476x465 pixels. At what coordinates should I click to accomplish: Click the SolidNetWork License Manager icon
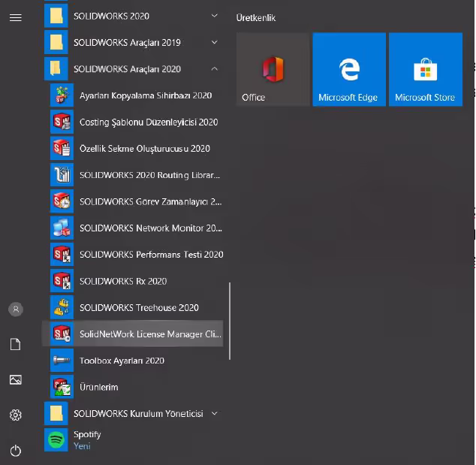pyautogui.click(x=62, y=334)
